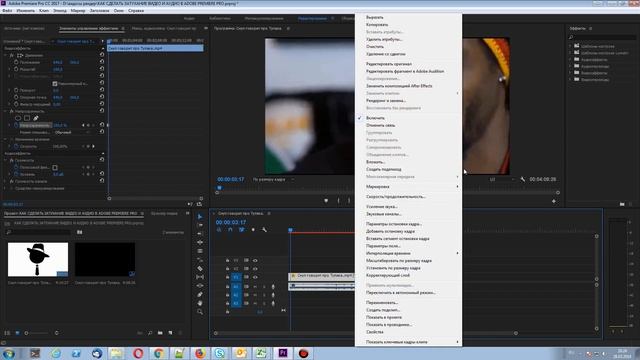The height and width of the screenshot is (360, 640).
Task: Select the Track Select Forward tool
Action: pos(200,225)
